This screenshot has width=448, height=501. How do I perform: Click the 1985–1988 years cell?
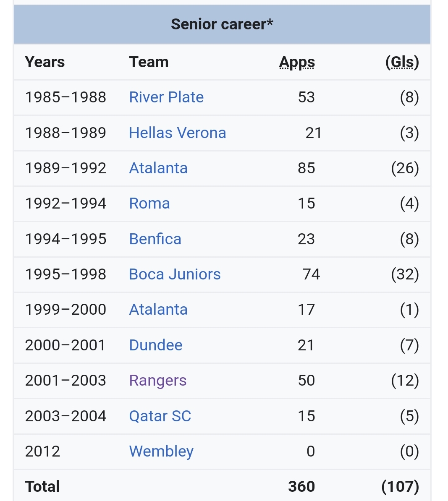pos(65,97)
